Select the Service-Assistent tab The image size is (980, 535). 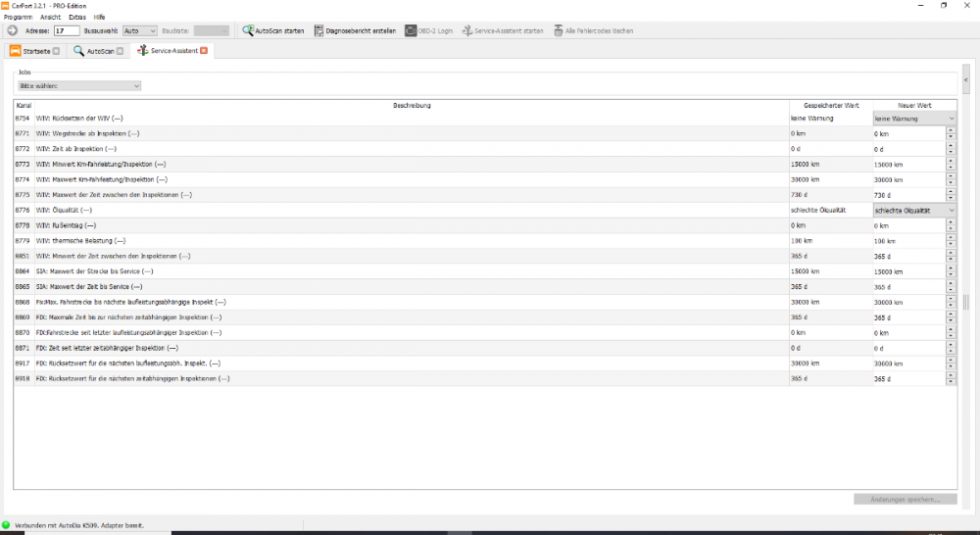pyautogui.click(x=172, y=51)
